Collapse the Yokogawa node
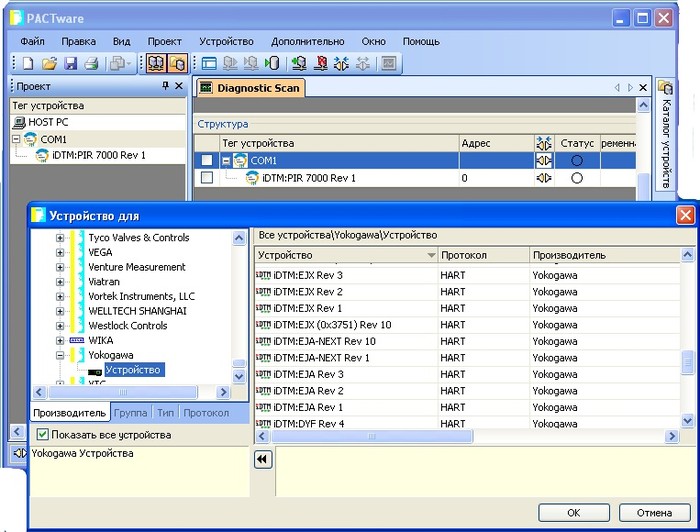 60,355
